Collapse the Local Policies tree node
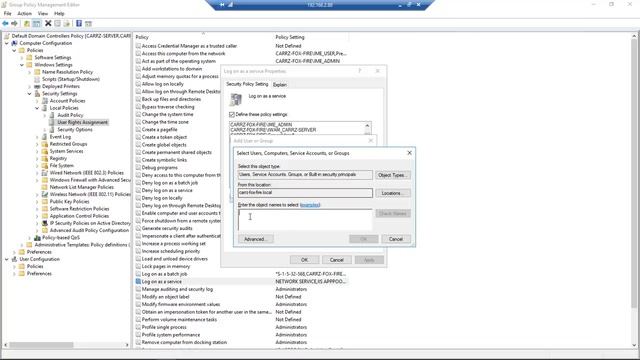 click(x=37, y=108)
